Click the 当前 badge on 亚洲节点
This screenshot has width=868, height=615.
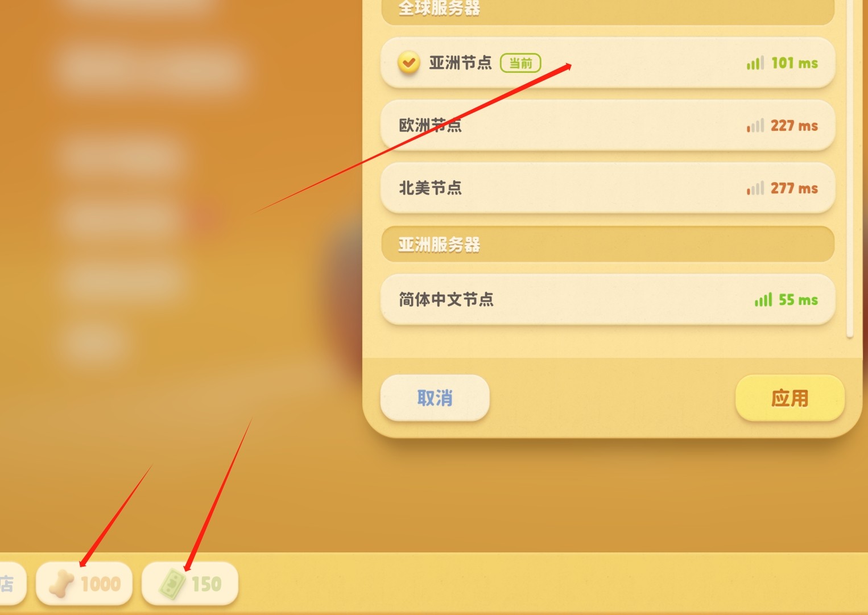tap(520, 63)
